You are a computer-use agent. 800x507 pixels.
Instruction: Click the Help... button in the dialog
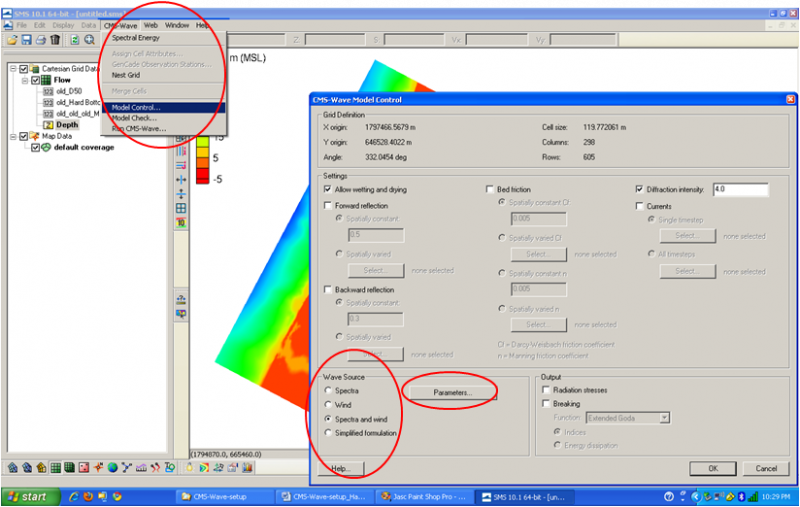click(x=341, y=468)
